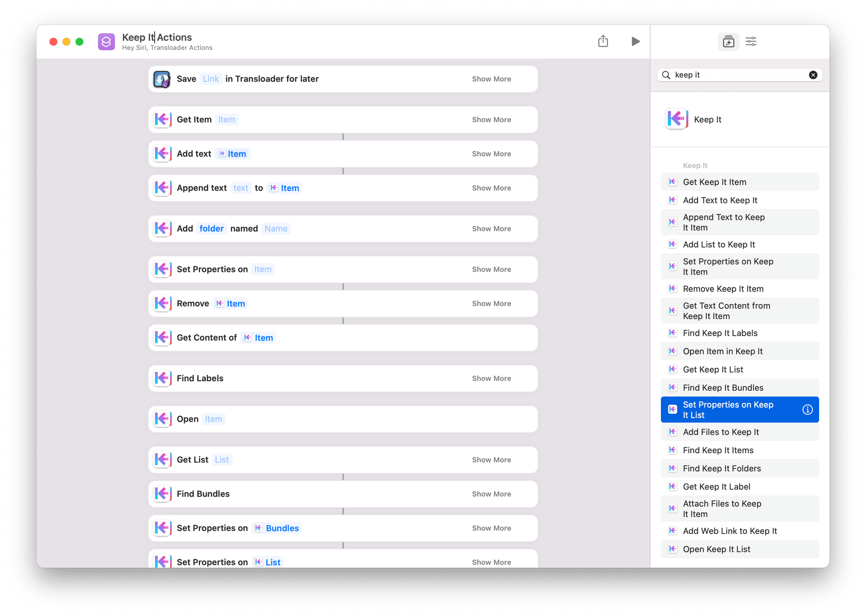
Task: Select Add Files to Keep It action
Action: [x=740, y=432]
